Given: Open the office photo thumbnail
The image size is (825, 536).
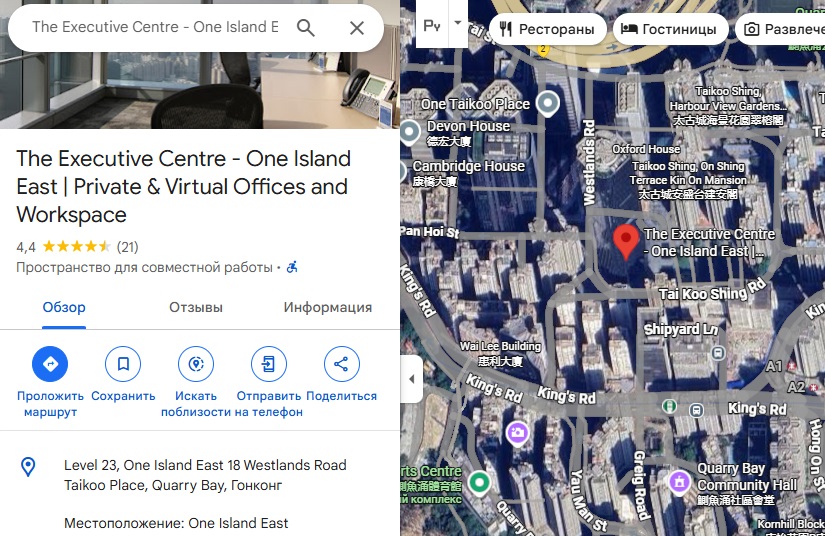Looking at the screenshot, I should [200, 89].
